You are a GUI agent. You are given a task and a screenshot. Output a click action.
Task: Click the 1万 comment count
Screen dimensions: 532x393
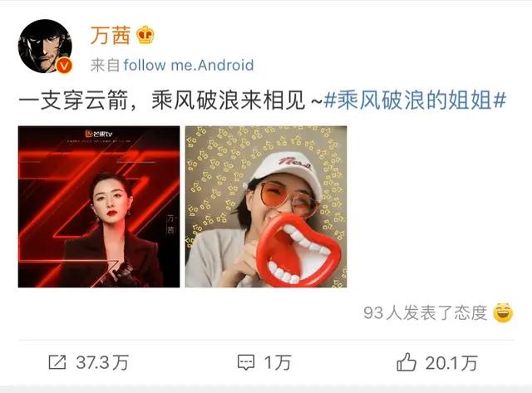tap(278, 362)
